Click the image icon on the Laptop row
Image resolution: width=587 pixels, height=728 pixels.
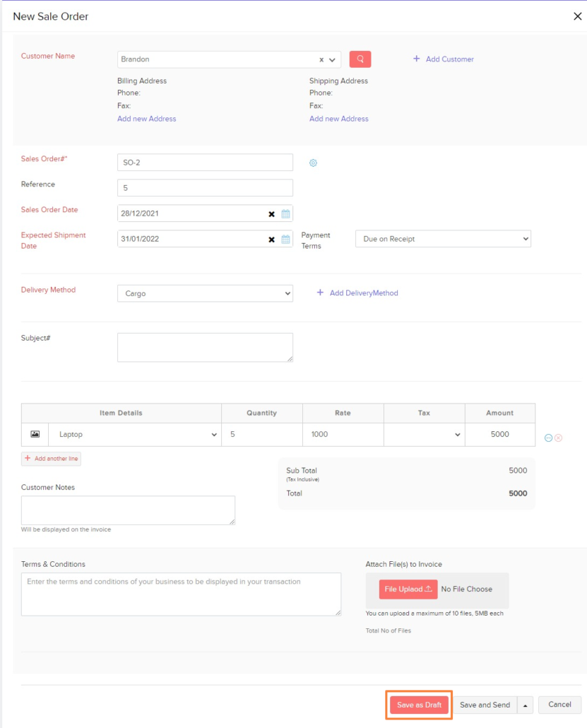click(x=34, y=435)
